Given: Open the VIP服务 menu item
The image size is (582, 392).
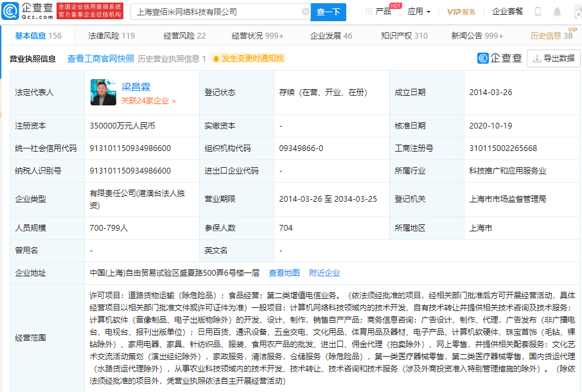Looking at the screenshot, I should point(461,12).
